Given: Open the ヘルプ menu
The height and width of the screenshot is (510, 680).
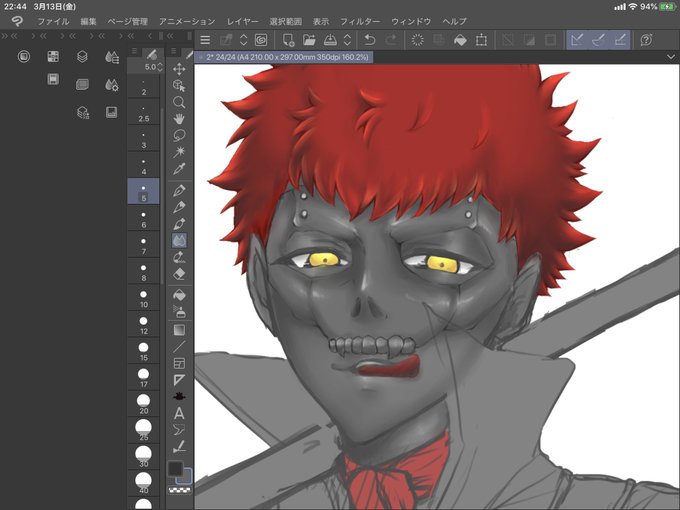Looking at the screenshot, I should (454, 21).
